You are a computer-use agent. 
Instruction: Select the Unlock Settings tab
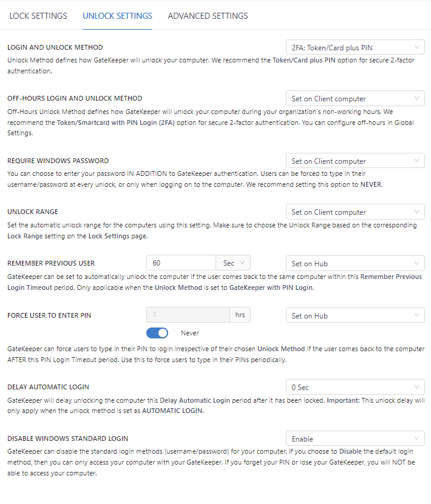[117, 16]
